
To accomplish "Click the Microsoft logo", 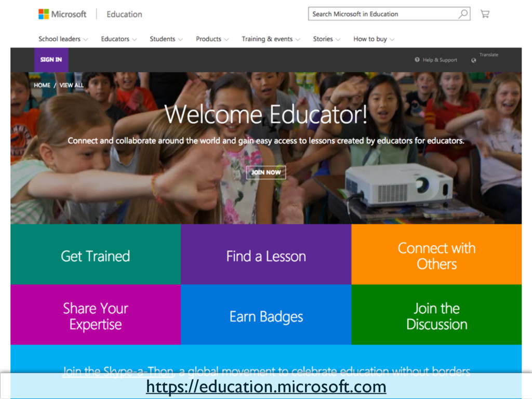I will (x=62, y=14).
